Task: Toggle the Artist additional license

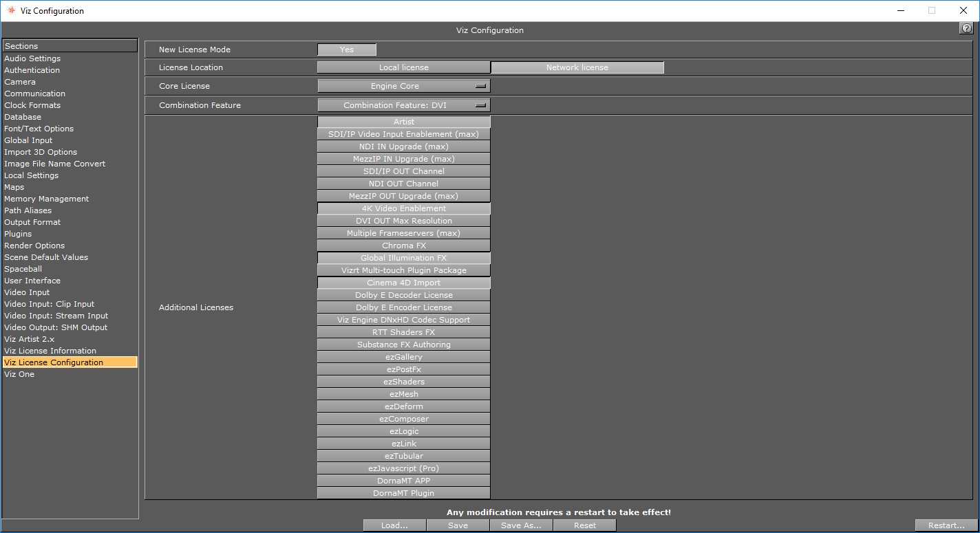Action: [404, 122]
